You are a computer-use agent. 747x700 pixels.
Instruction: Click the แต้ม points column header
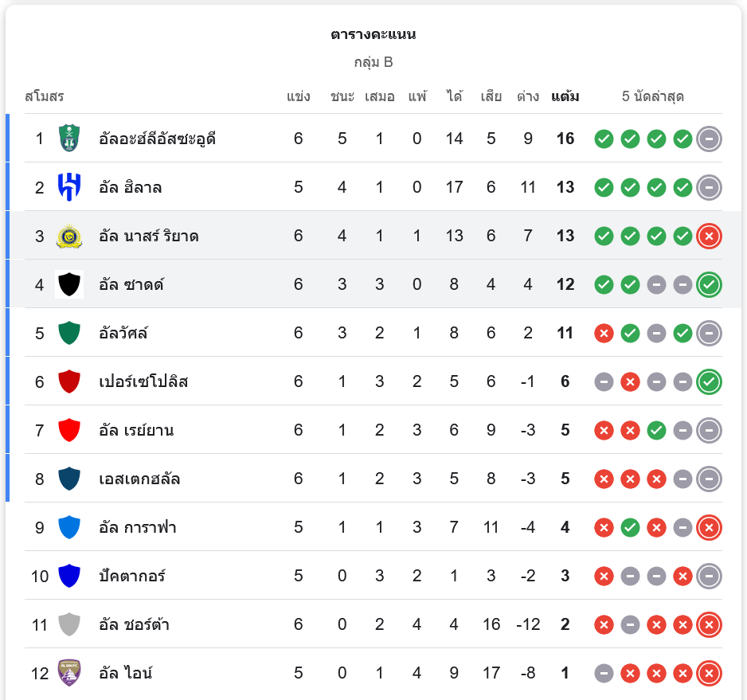tap(565, 96)
